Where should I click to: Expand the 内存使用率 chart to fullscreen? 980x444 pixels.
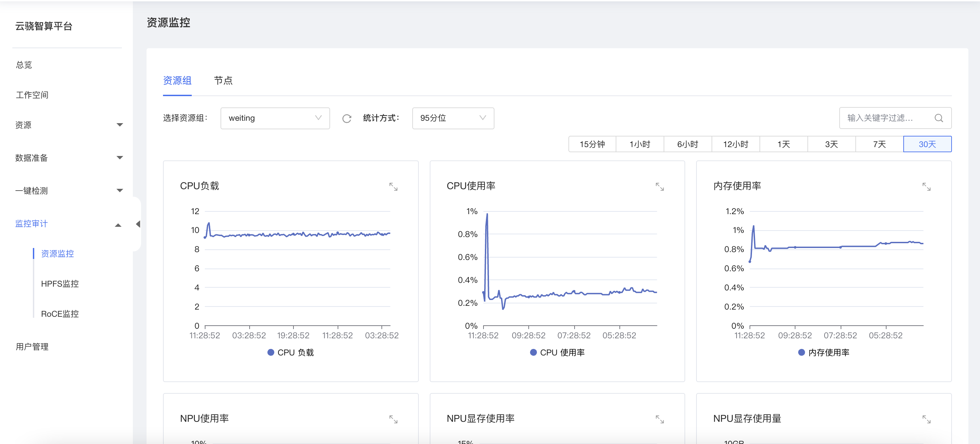point(926,187)
